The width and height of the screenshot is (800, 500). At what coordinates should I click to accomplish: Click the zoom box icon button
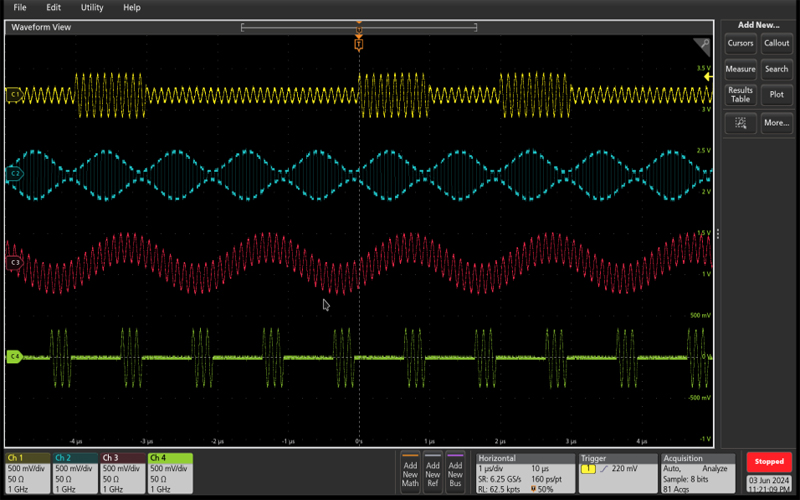(x=740, y=123)
